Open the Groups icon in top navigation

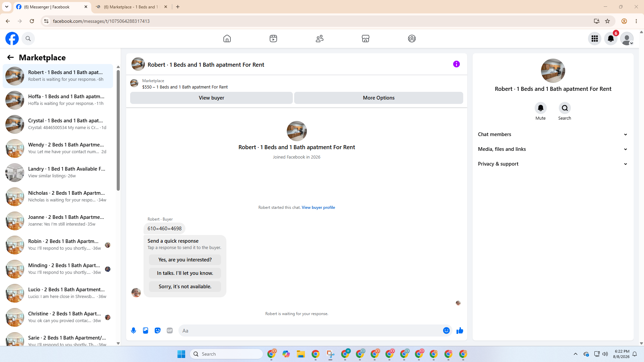coord(412,39)
